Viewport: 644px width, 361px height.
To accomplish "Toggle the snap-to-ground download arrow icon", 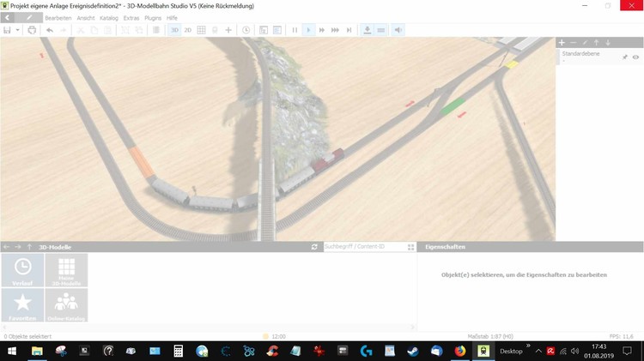I will click(x=368, y=30).
